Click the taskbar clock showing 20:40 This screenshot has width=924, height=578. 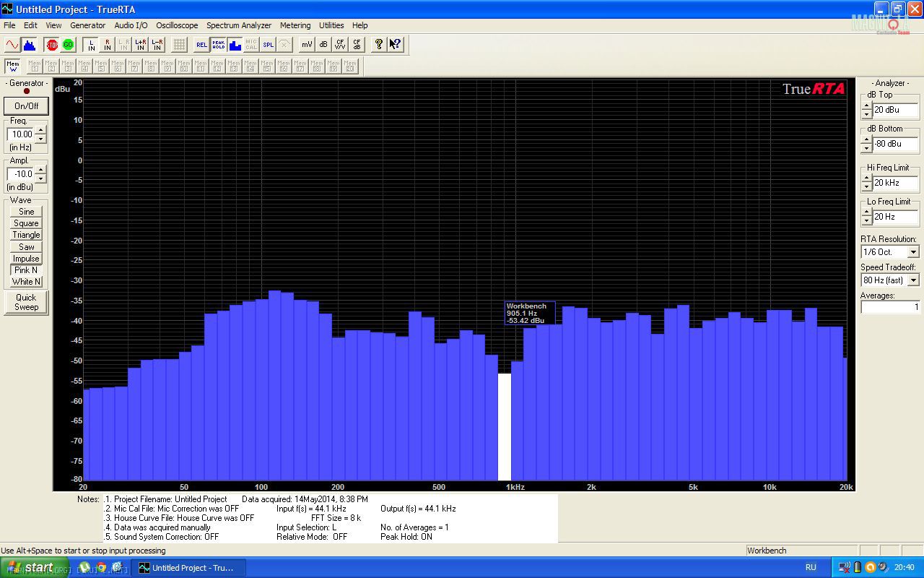(x=905, y=568)
